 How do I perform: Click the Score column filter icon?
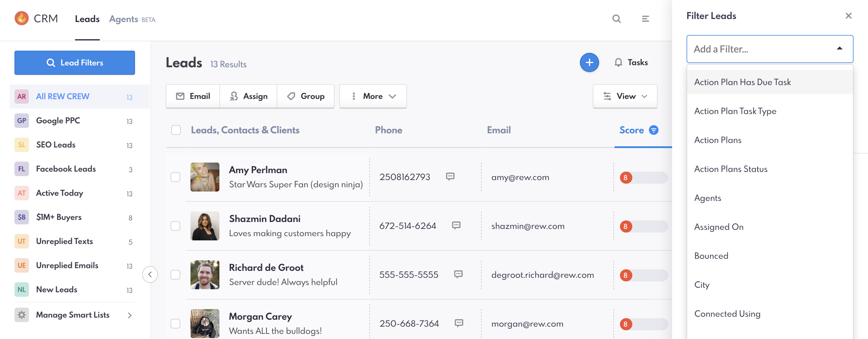(x=653, y=130)
